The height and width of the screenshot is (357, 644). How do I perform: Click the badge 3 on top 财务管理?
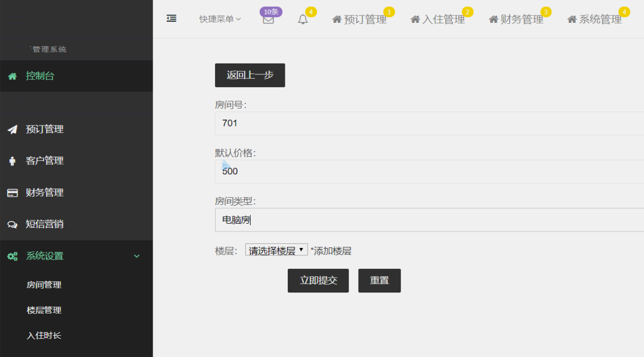pyautogui.click(x=546, y=12)
